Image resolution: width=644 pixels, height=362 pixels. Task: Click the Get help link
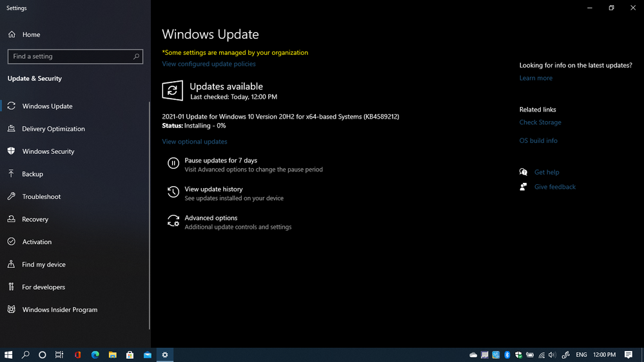click(547, 173)
